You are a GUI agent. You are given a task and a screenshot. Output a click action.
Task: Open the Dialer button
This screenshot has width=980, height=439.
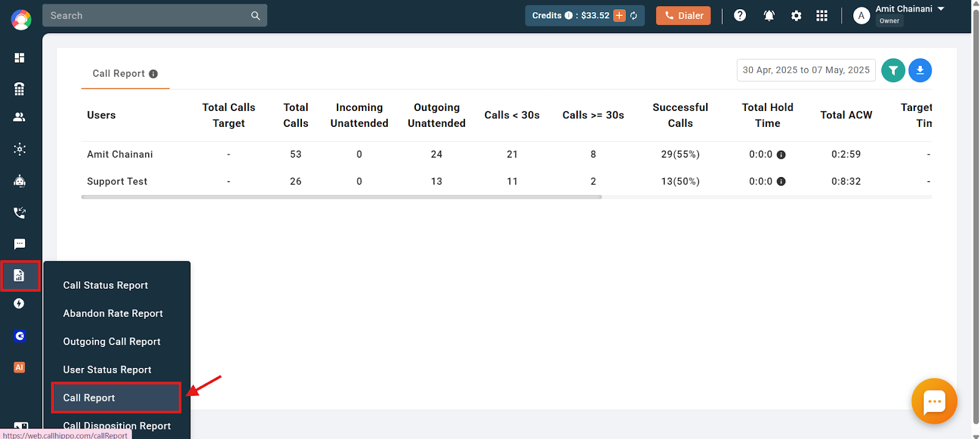pyautogui.click(x=684, y=16)
